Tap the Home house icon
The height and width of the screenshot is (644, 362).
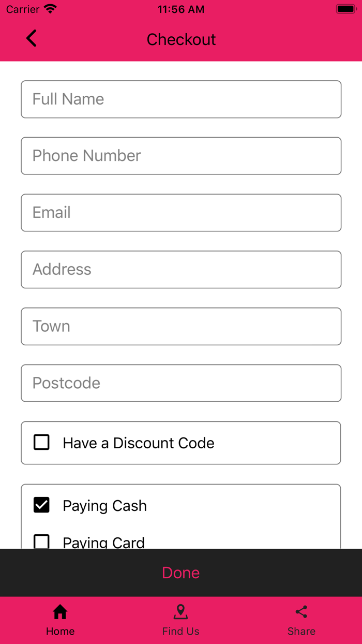click(x=60, y=612)
